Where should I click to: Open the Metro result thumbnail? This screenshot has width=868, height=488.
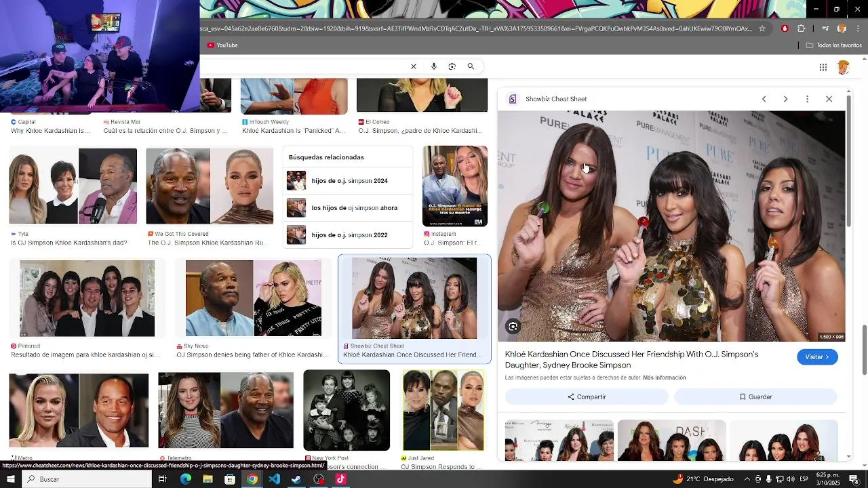click(x=79, y=411)
